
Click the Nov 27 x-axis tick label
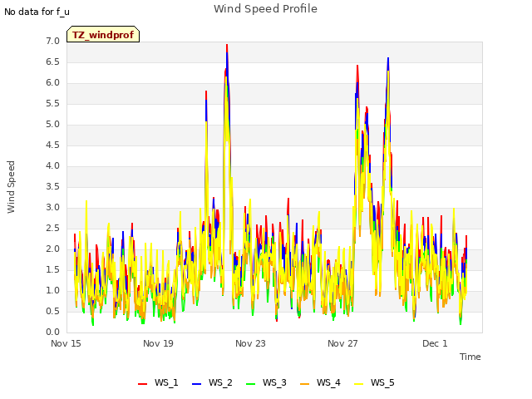pyautogui.click(x=342, y=343)
